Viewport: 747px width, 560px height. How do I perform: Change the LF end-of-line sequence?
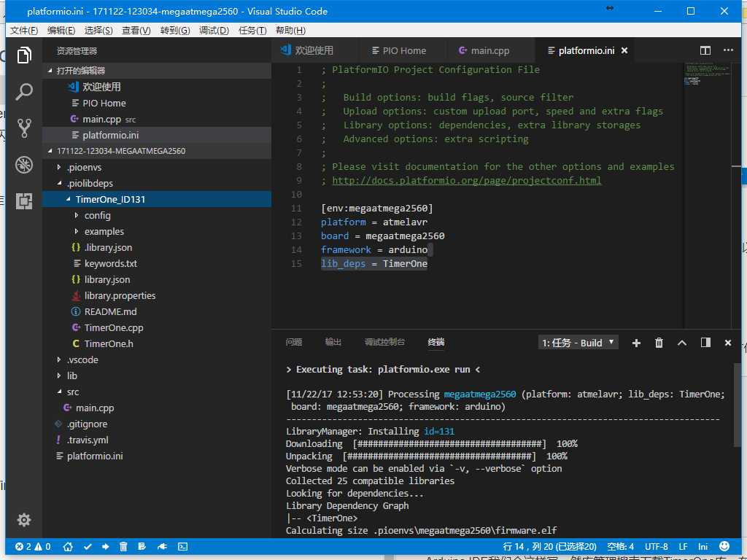coord(683,546)
